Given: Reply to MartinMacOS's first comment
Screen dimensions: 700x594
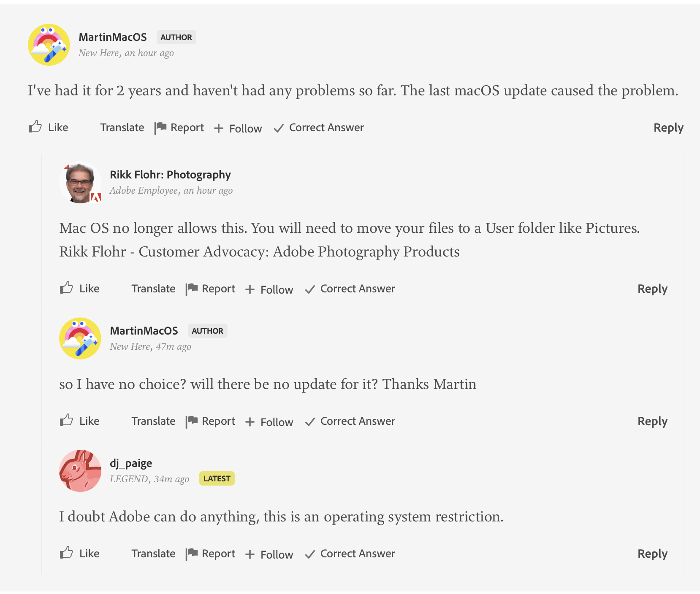Looking at the screenshot, I should point(668,127).
